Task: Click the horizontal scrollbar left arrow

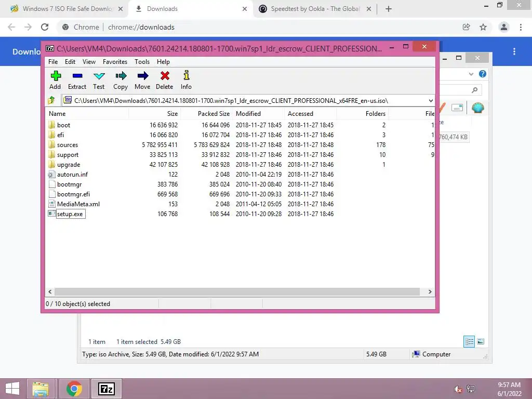Action: click(50, 292)
